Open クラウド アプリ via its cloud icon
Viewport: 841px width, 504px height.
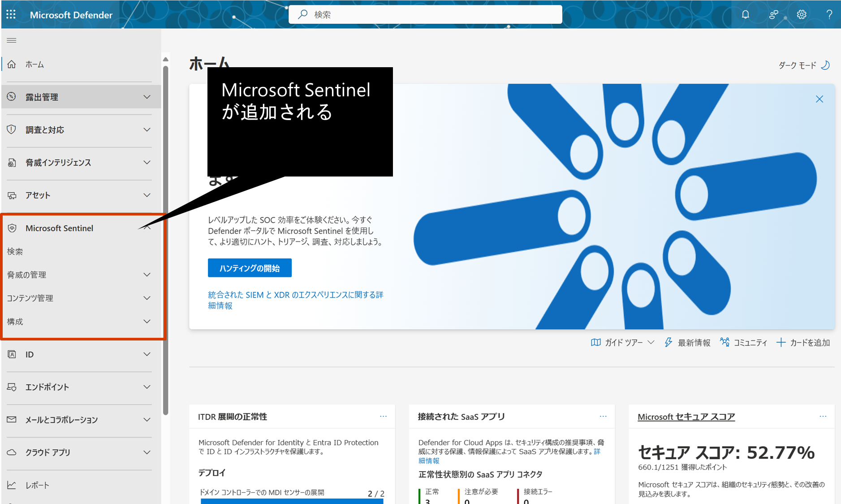pyautogui.click(x=12, y=452)
